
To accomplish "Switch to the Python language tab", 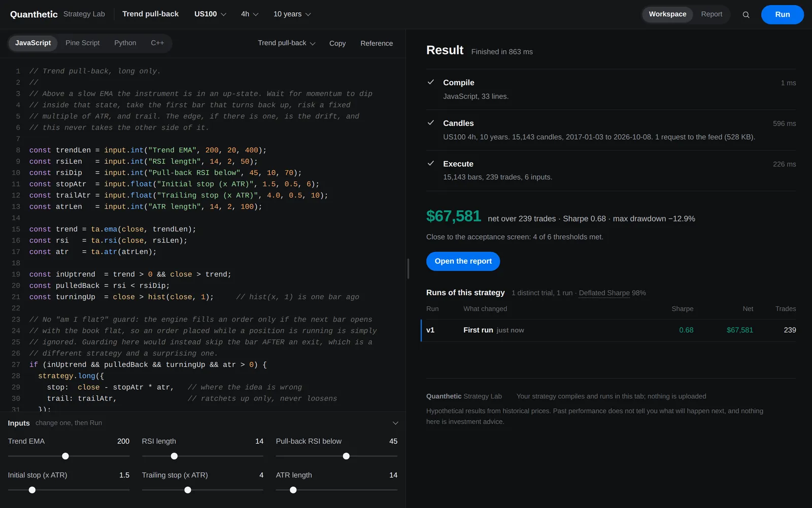I will tap(125, 43).
